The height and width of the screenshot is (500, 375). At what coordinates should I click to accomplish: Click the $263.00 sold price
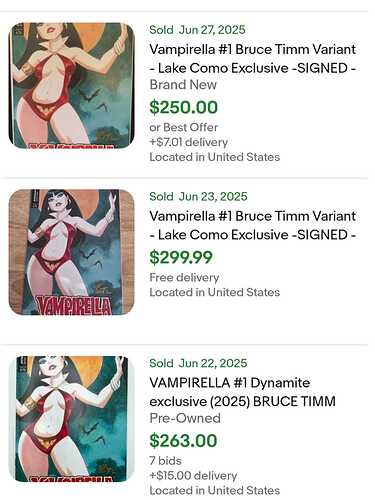pyautogui.click(x=183, y=441)
